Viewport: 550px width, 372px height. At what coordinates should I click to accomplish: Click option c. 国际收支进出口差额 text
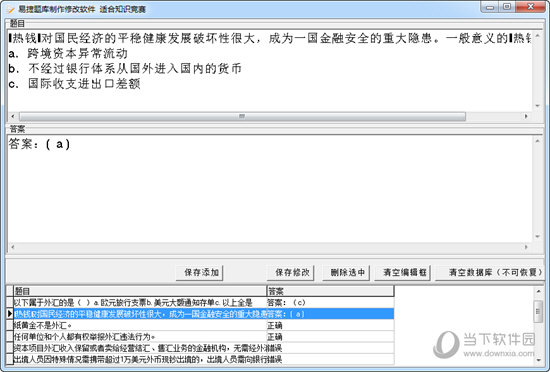click(74, 83)
